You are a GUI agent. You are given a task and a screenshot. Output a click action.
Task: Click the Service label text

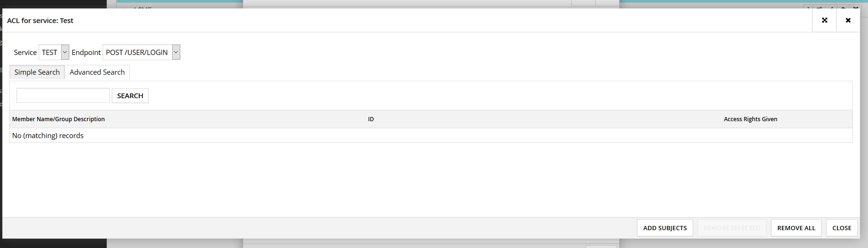[x=25, y=52]
